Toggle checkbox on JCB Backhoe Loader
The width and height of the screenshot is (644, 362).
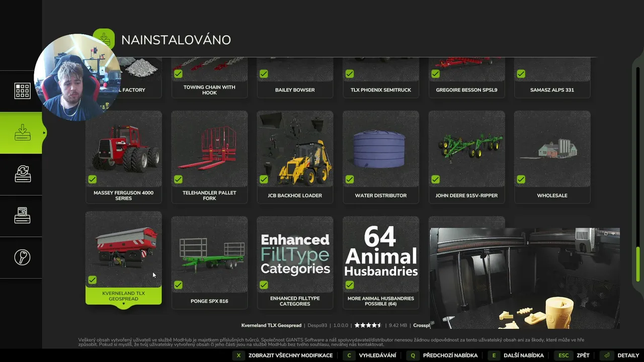click(264, 179)
